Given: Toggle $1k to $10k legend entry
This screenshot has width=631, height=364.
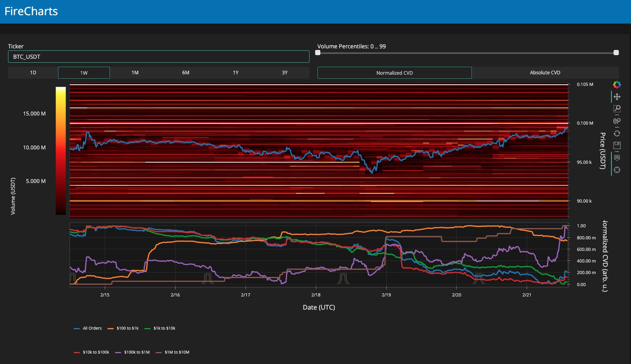Looking at the screenshot, I should pyautogui.click(x=160, y=328).
